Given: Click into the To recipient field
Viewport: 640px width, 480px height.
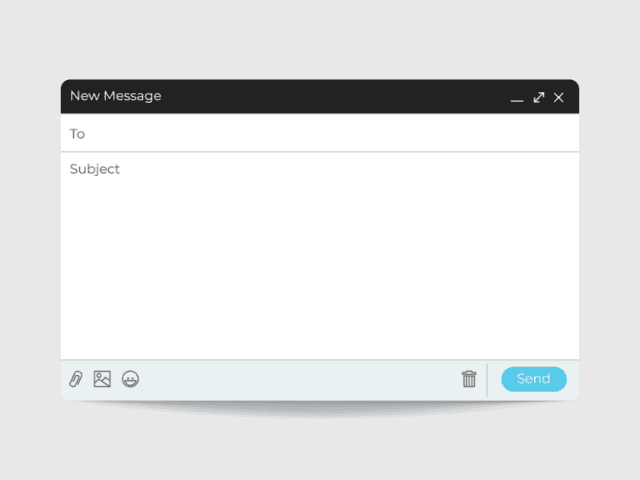Looking at the screenshot, I should tap(320, 133).
